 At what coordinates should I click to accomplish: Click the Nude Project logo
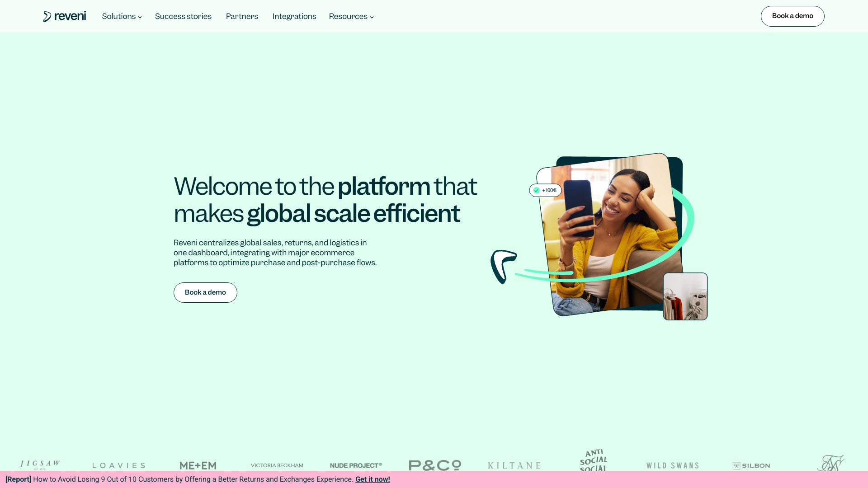point(356,465)
